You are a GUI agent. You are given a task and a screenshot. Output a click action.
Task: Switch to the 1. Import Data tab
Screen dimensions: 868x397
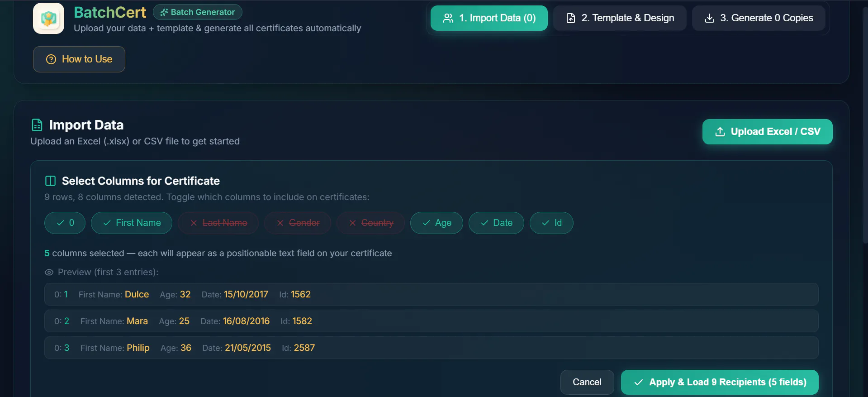[489, 18]
